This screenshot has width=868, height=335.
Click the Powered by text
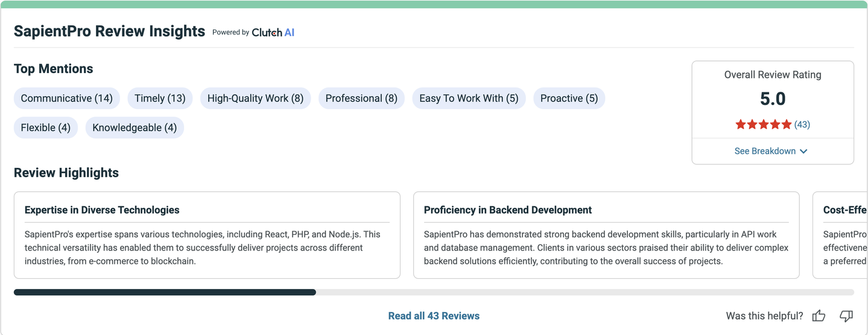click(230, 33)
